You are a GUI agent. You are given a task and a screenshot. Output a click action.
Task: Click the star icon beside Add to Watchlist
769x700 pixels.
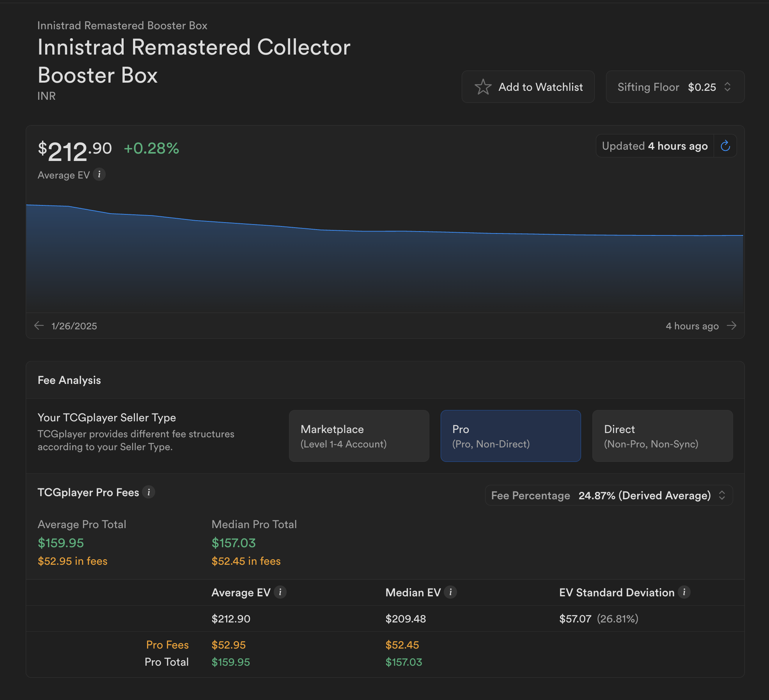coord(483,87)
